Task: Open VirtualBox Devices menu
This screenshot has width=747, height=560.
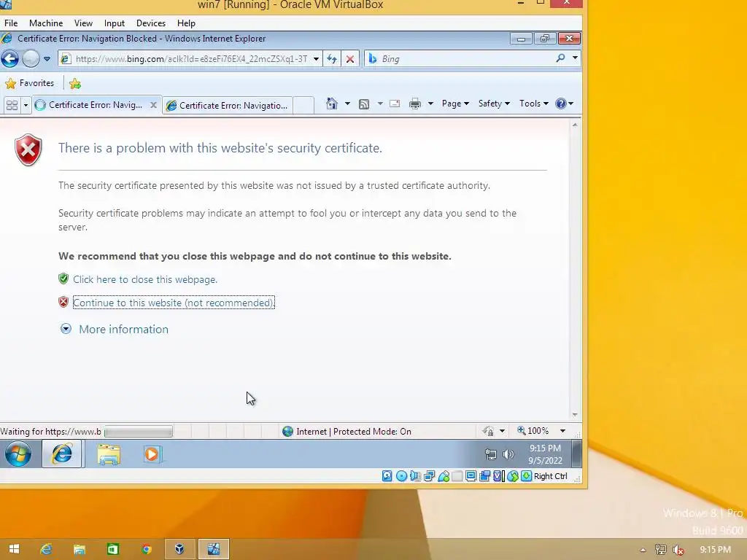Action: pos(151,23)
